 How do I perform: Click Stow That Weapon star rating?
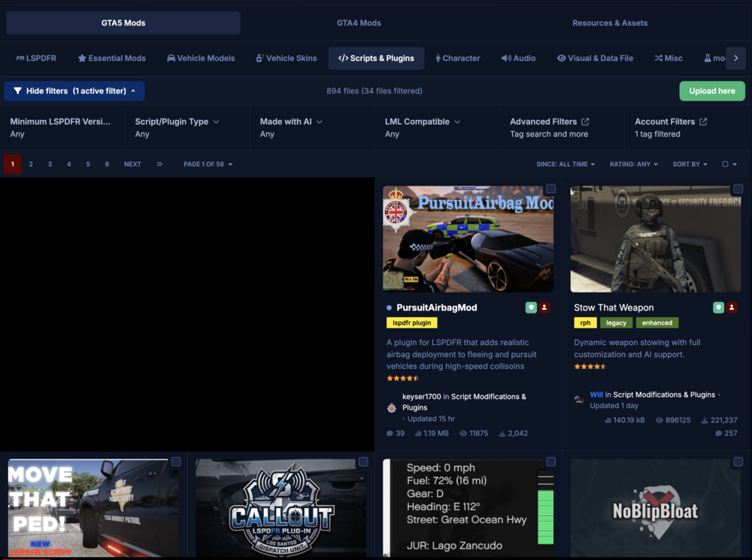pos(590,367)
